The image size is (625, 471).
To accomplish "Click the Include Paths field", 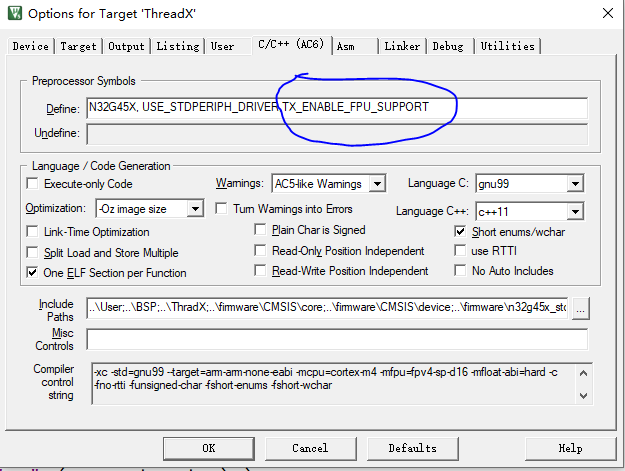I will (x=327, y=308).
